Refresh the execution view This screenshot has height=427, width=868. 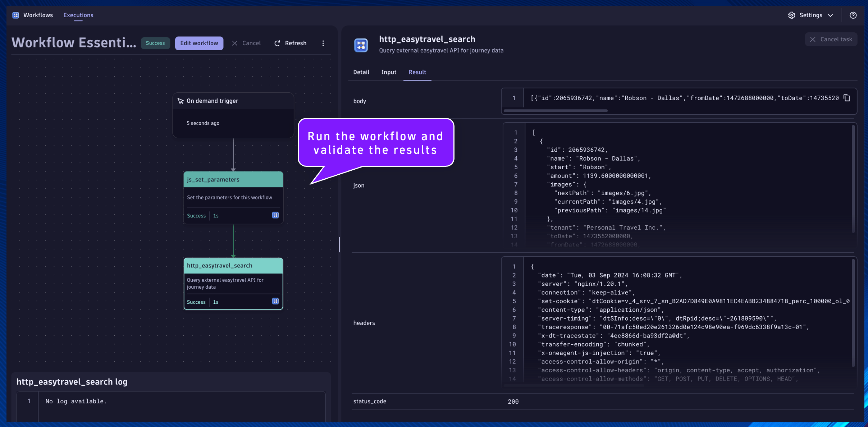click(x=291, y=43)
